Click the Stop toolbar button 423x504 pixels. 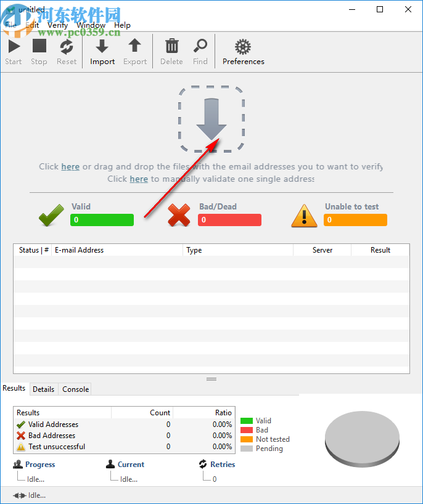(x=39, y=52)
